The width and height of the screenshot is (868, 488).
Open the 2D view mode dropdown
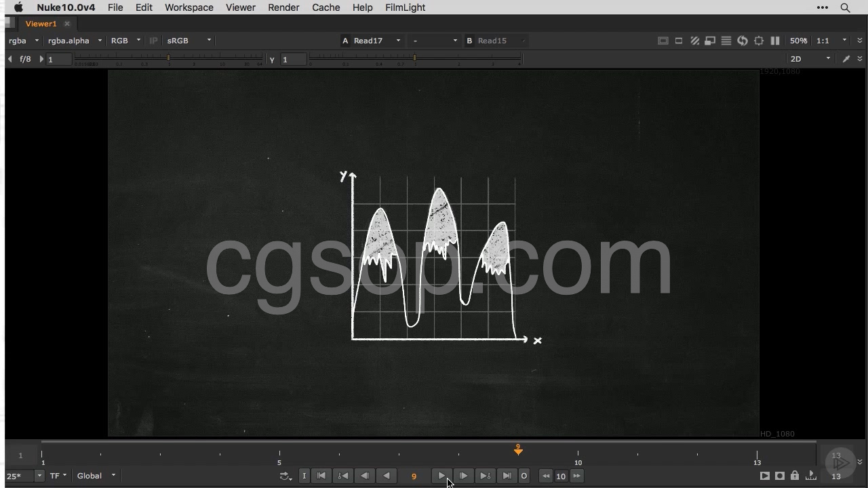tap(810, 59)
